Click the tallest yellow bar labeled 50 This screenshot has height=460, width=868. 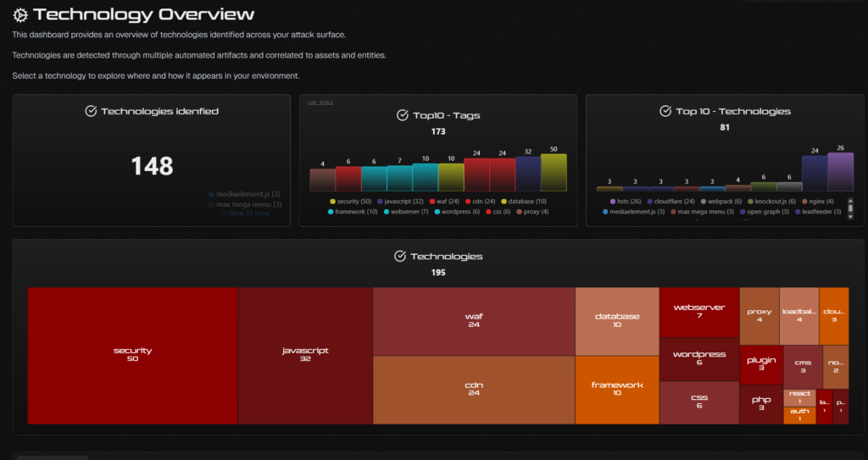554,173
